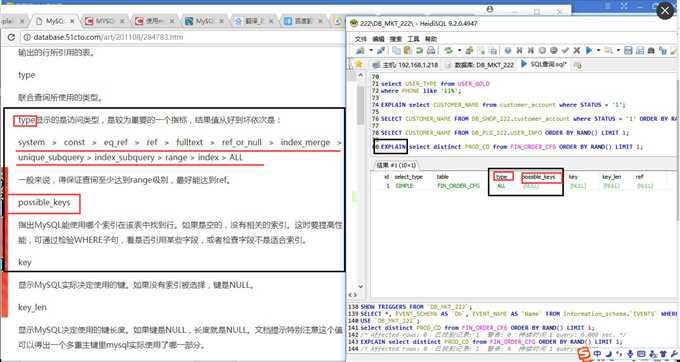
Task: Click the table column header in results grid
Action: pos(443,177)
